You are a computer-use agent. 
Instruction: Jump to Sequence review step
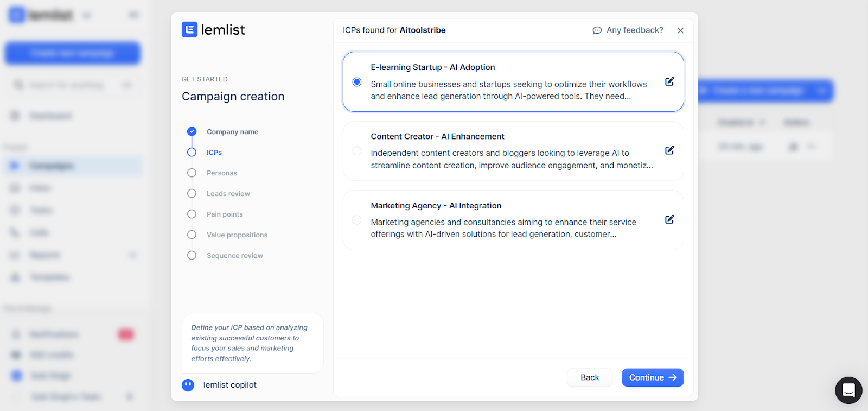[x=235, y=256]
